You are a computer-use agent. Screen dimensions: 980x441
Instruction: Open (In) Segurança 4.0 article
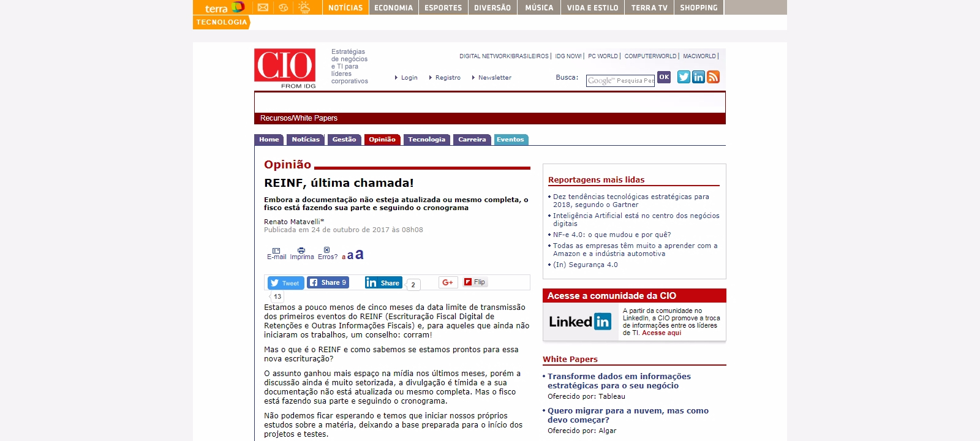tap(586, 265)
